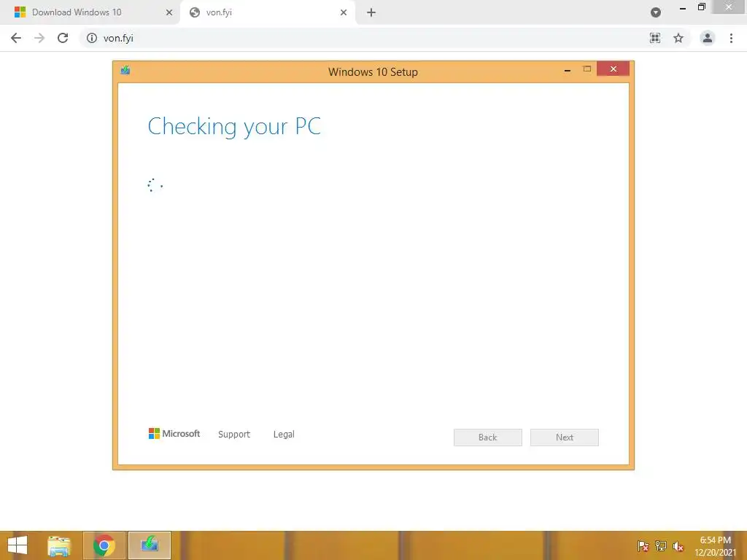The height and width of the screenshot is (560, 747).
Task: Click the Back button in setup
Action: tap(488, 437)
